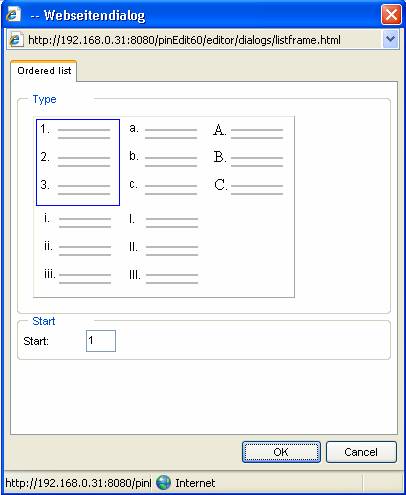Screen dimensions: 406x495
Task: Switch to the Ordered list tab
Action: click(x=44, y=71)
